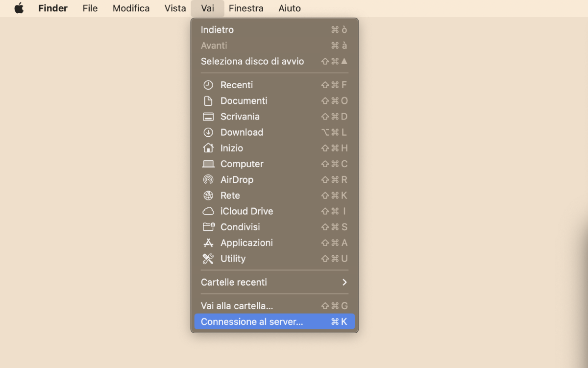Click the Documenti page icon
Image resolution: width=588 pixels, height=368 pixels.
tap(208, 100)
